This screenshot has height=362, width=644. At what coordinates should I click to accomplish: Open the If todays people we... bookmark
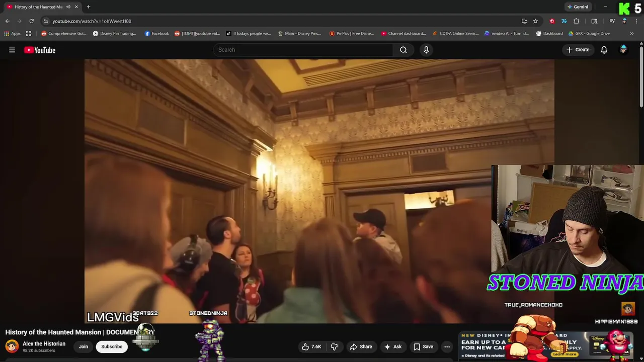click(x=249, y=34)
